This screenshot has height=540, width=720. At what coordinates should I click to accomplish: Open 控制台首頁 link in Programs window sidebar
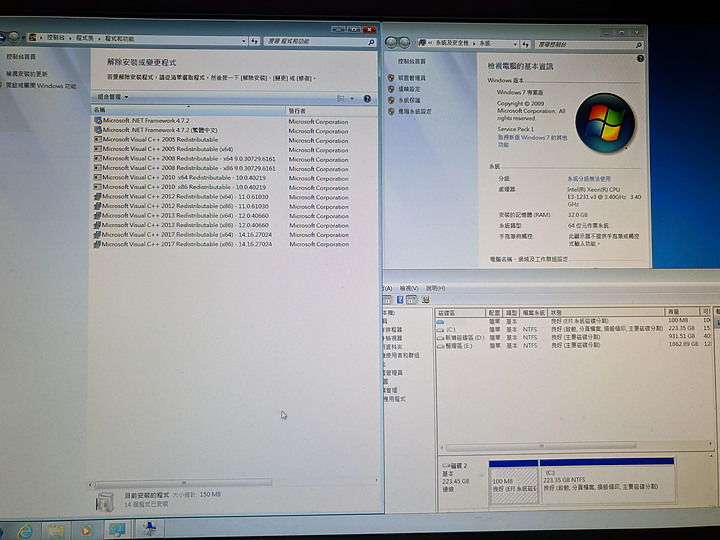tap(21, 56)
